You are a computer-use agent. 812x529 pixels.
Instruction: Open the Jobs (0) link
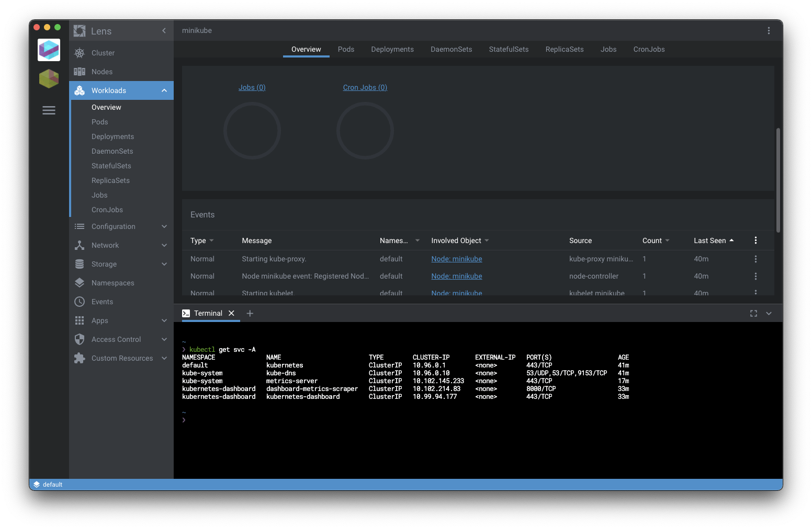coord(252,87)
